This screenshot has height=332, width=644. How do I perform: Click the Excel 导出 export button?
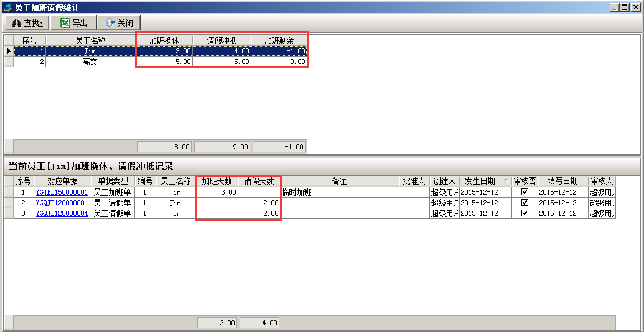click(x=73, y=23)
